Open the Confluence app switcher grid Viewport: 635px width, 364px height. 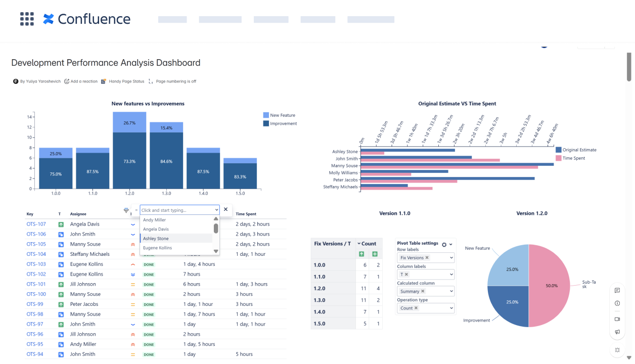coord(27,19)
